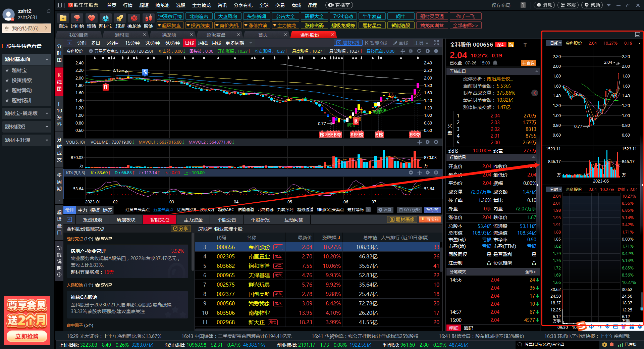Enable the 波段K线 indicator
This screenshot has height=349, width=644.
click(207, 209)
